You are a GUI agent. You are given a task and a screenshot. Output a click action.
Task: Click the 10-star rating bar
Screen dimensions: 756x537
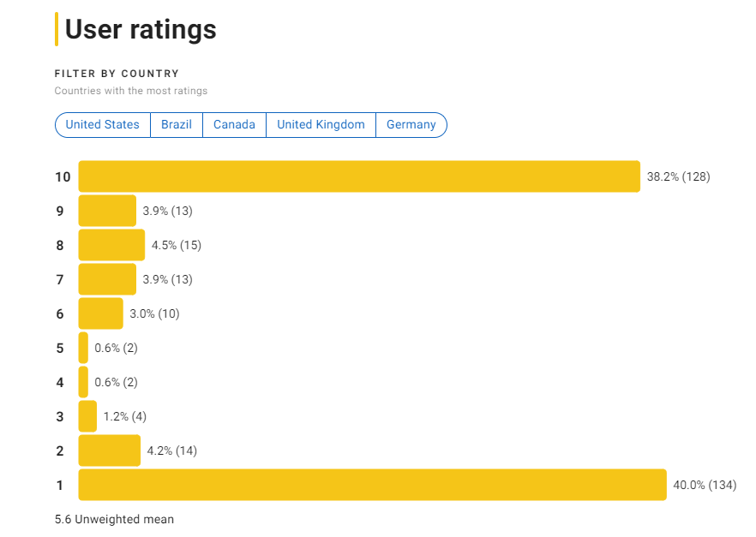pyautogui.click(x=359, y=176)
